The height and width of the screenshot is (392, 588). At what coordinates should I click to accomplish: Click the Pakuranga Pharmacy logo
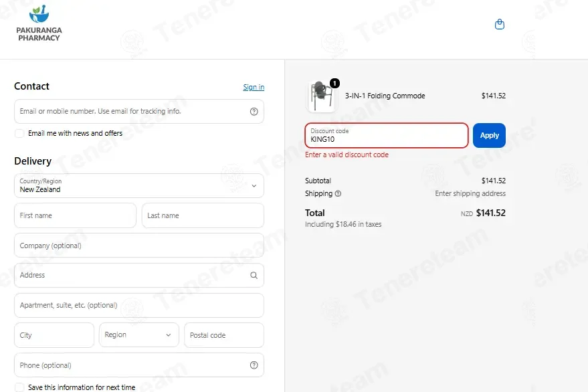39,23
